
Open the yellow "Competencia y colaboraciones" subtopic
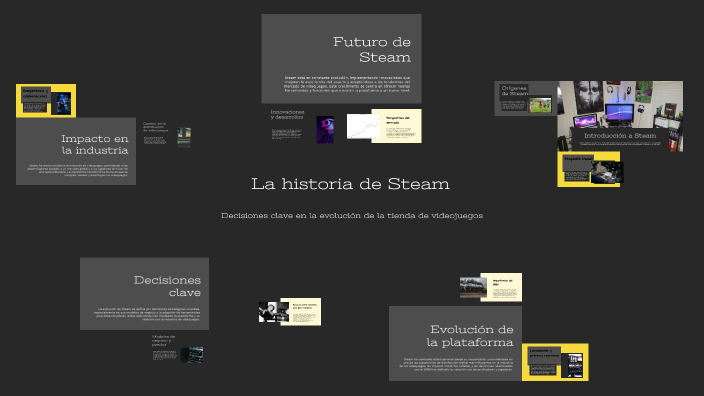pyautogui.click(x=35, y=93)
